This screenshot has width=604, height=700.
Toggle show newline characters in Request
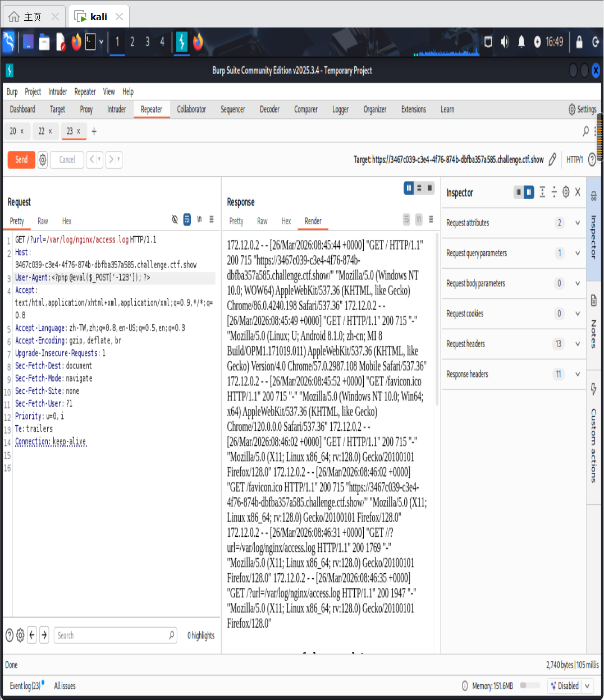199,219
